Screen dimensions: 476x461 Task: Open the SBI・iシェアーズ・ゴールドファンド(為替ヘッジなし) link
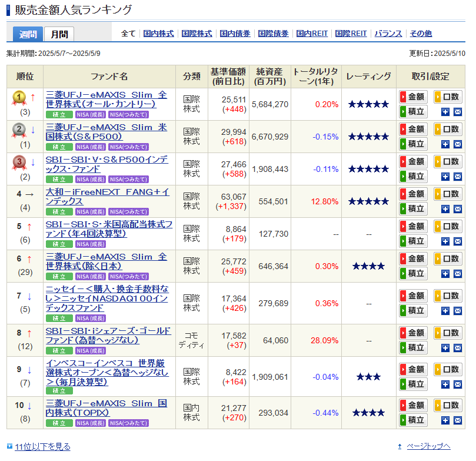(x=108, y=336)
